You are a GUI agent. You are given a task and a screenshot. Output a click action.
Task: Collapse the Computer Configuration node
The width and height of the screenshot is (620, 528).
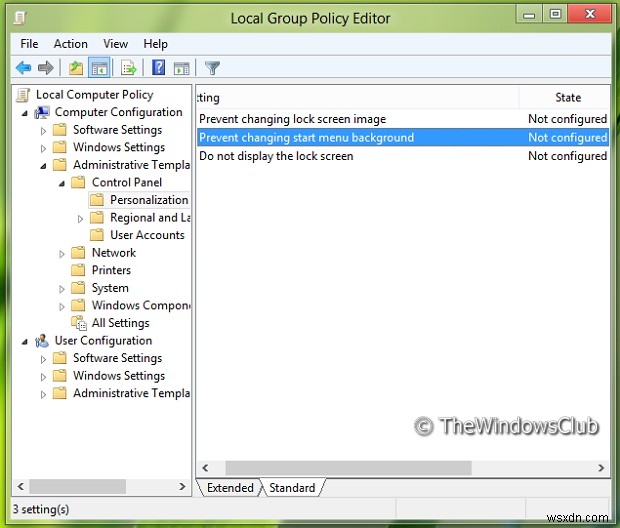(x=25, y=114)
